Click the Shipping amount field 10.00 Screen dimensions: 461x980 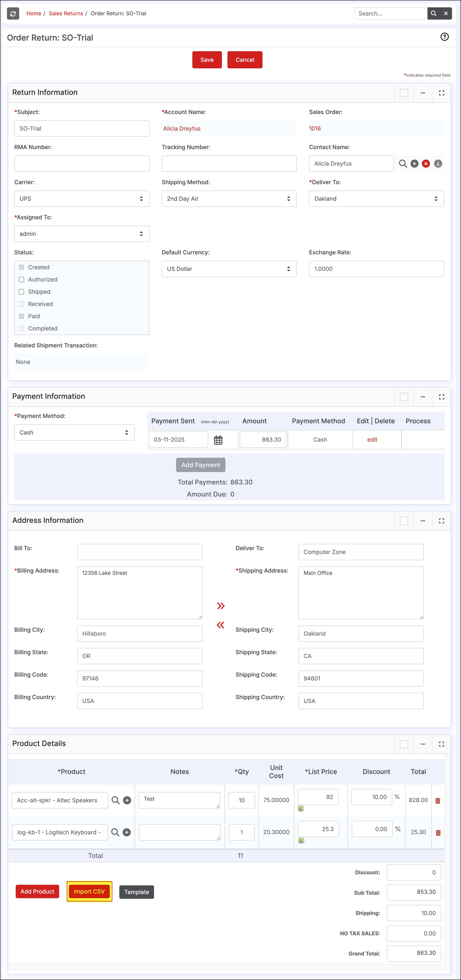(414, 913)
